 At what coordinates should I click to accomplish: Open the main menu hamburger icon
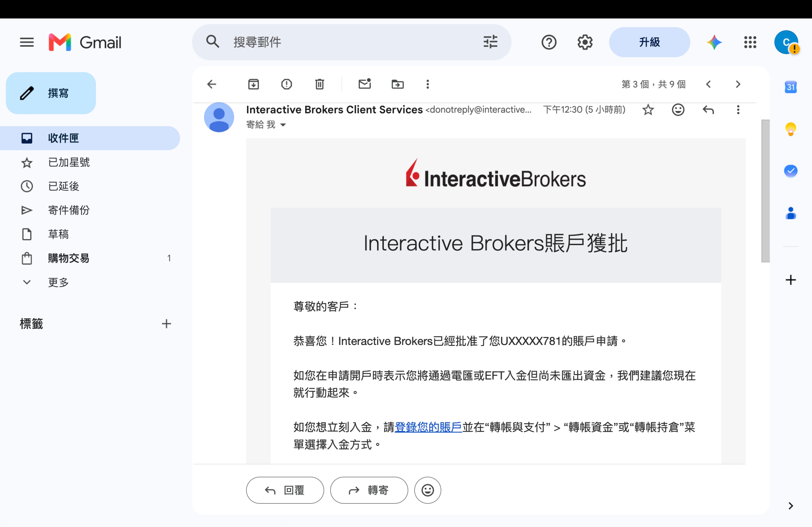tap(27, 42)
